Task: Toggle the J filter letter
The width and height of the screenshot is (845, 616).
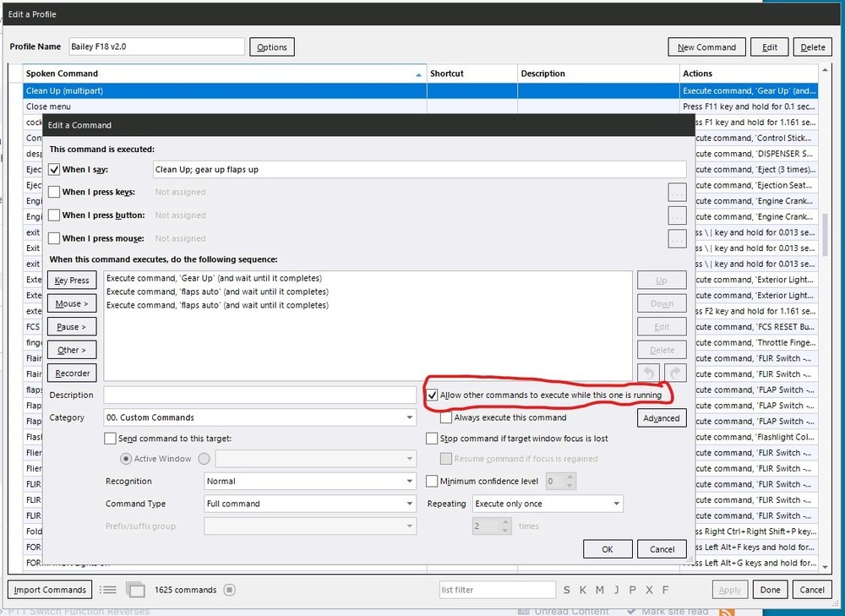Action: [616, 590]
